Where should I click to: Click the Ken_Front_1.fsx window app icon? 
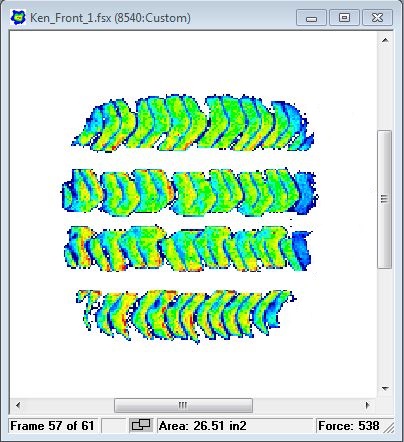tap(18, 18)
